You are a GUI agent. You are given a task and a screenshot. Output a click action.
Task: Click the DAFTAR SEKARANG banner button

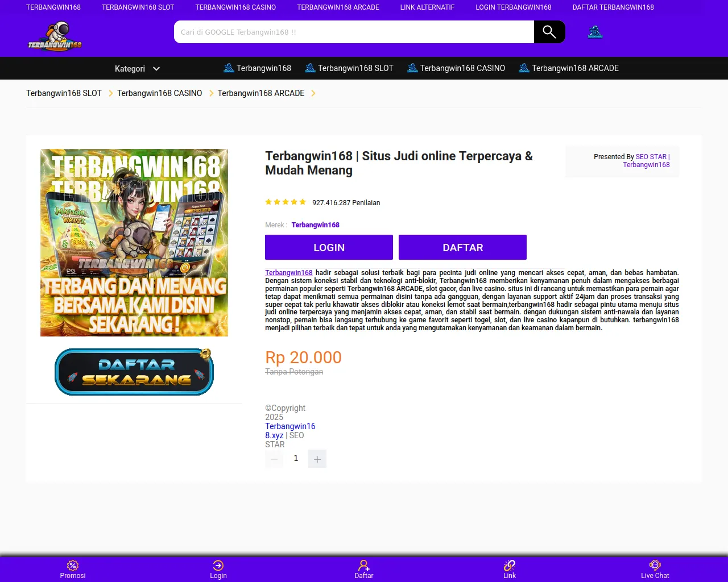tap(134, 372)
